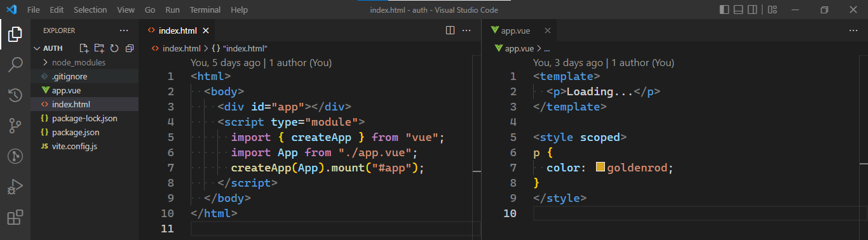Switch to the index.html editor tab
The image size is (868, 240).
[x=178, y=30]
